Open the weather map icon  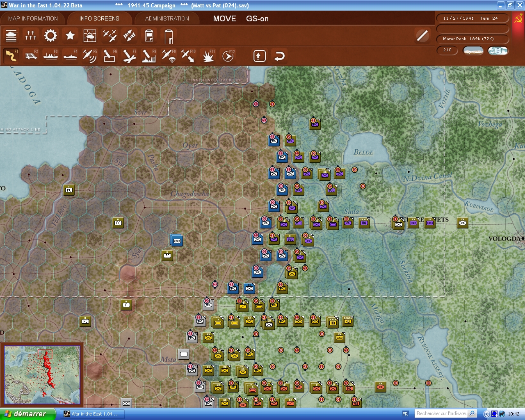(x=90, y=36)
